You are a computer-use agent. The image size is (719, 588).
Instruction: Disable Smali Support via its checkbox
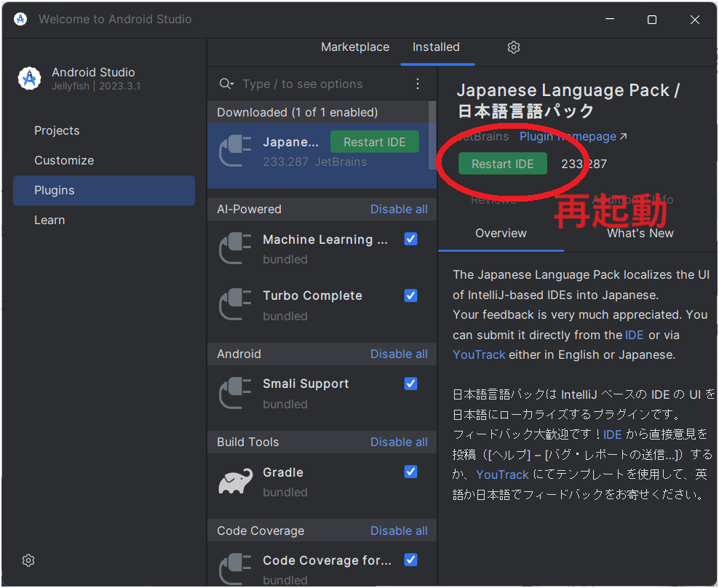pos(410,384)
